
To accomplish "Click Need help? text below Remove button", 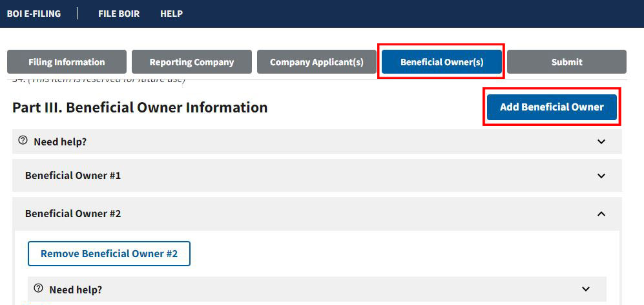I will tap(76, 289).
